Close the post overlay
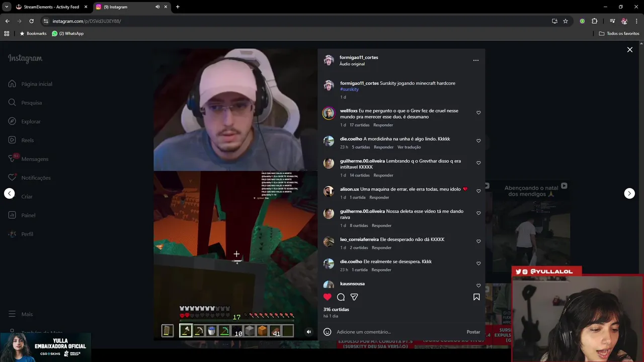Image resolution: width=644 pixels, height=362 pixels. tap(629, 50)
